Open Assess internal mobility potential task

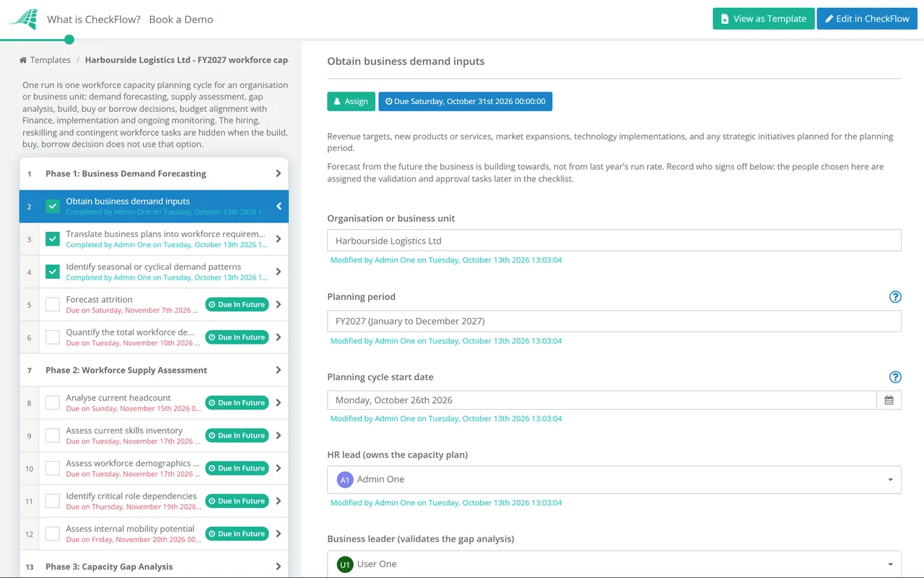pos(131,529)
